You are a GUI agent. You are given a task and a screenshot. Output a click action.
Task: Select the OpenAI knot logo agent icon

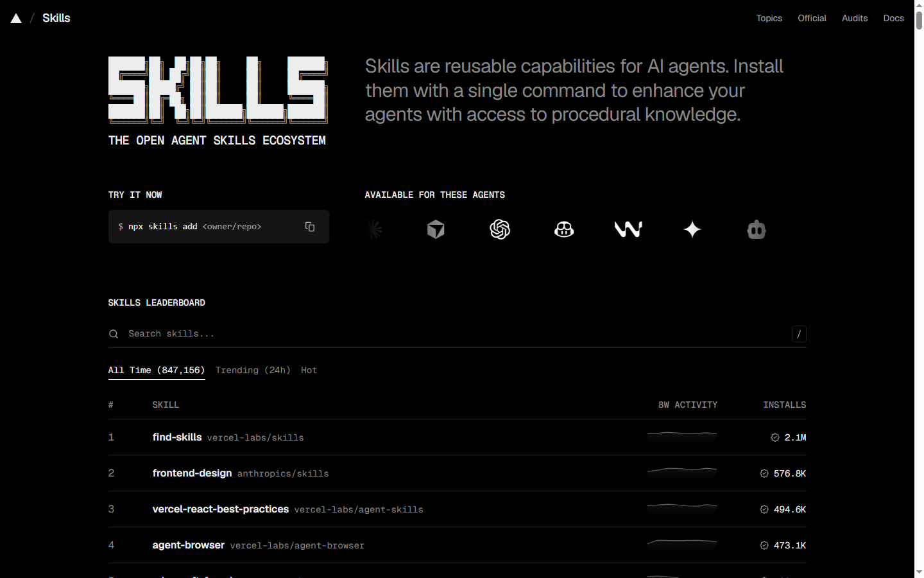point(500,229)
